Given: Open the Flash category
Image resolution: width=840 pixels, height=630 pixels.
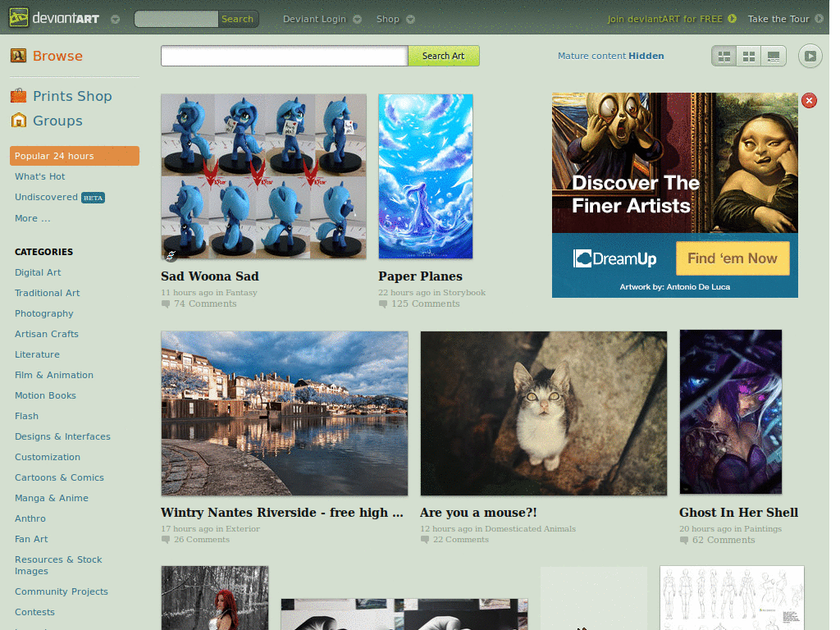Looking at the screenshot, I should 26,416.
